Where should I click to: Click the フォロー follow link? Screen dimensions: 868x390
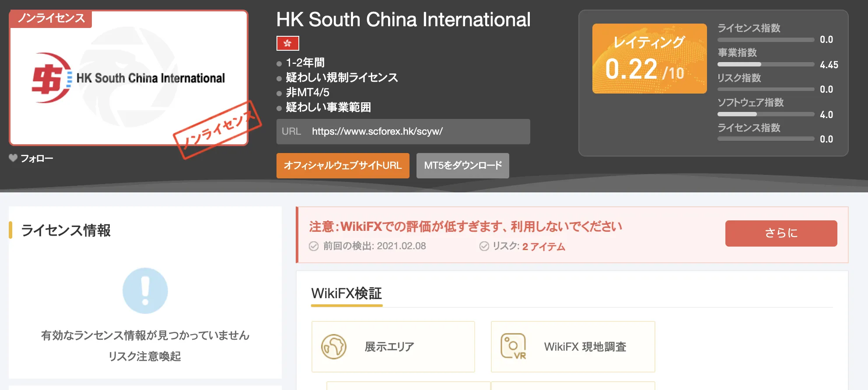[37, 158]
